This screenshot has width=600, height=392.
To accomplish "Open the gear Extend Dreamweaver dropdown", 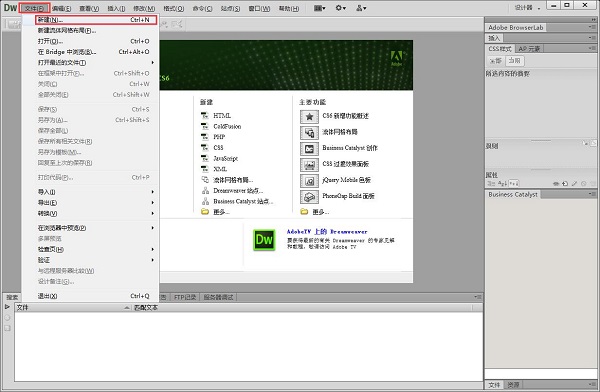I will click(x=341, y=8).
